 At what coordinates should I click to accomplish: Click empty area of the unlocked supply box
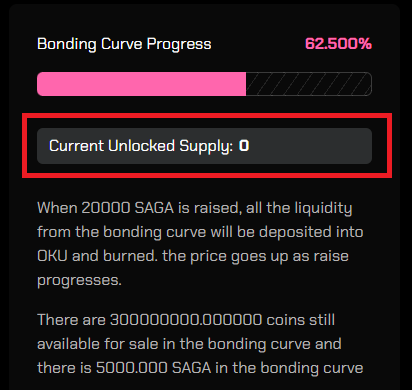pyautogui.click(x=310, y=146)
